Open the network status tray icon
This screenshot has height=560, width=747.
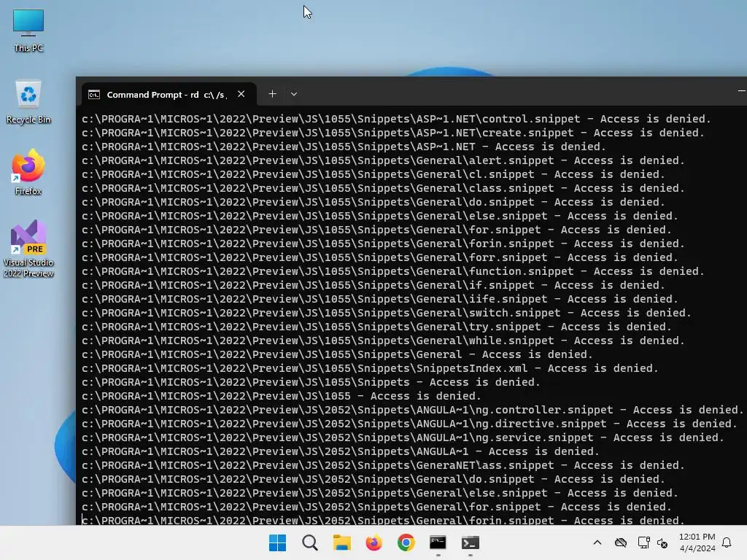click(x=643, y=542)
